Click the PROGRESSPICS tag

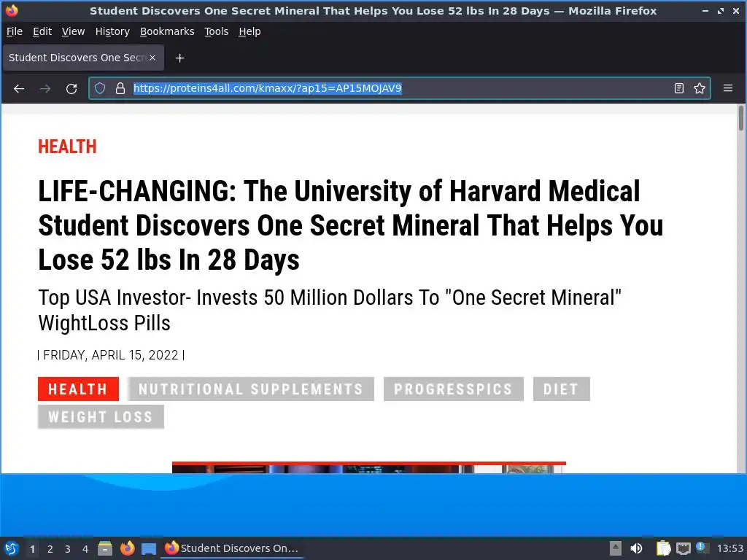pyautogui.click(x=454, y=389)
